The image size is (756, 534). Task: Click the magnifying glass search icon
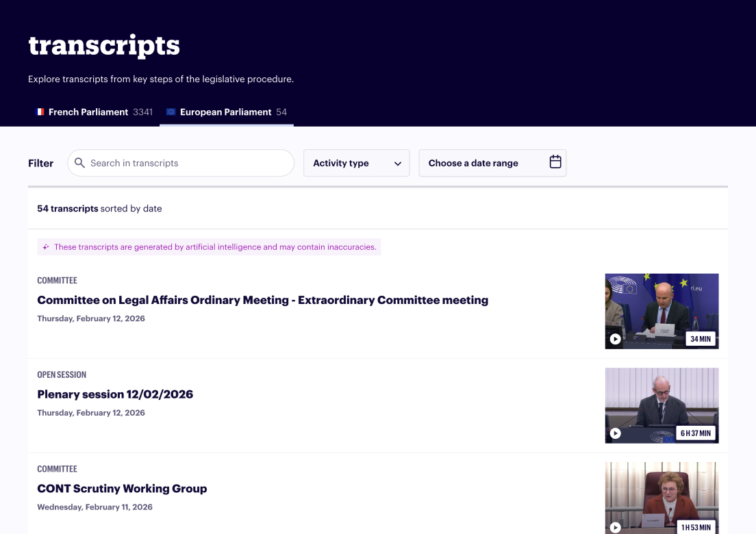click(x=79, y=163)
